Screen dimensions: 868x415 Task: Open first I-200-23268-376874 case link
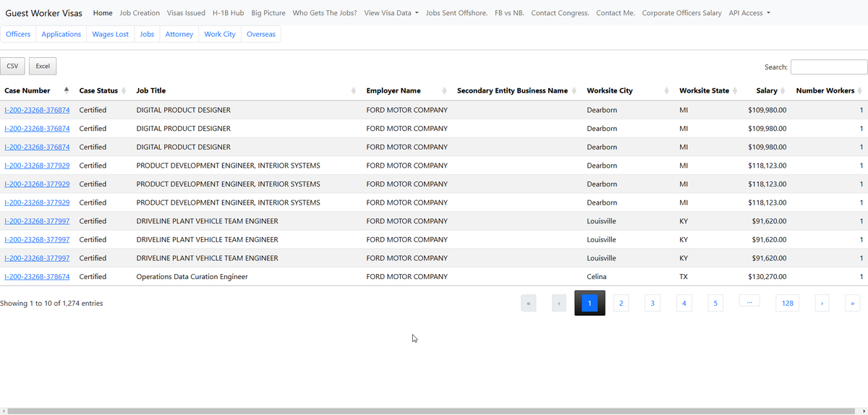(37, 110)
